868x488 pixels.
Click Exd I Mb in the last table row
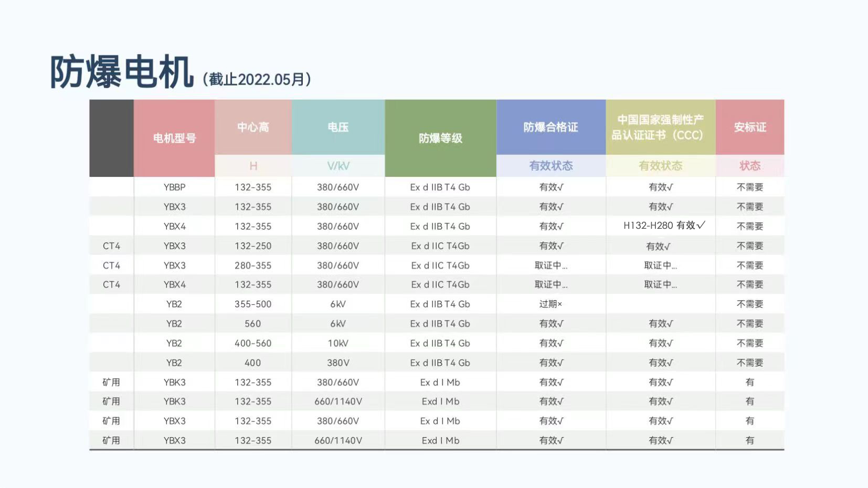point(440,441)
